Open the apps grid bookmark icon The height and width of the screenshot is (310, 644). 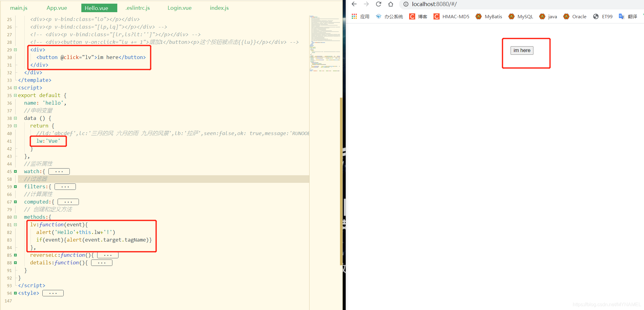coord(354,16)
